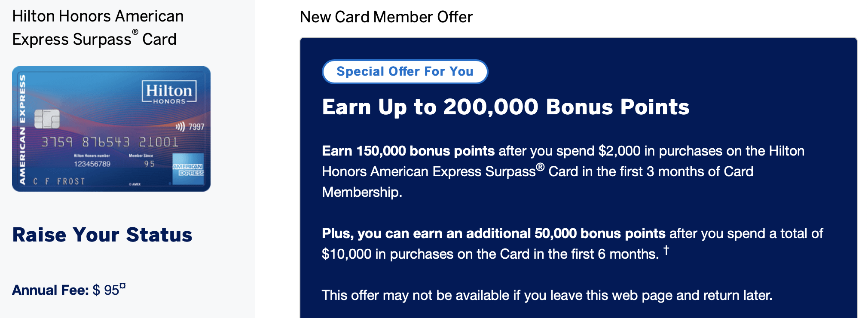
Task: Click the Special Offer For You badge
Action: coord(405,72)
